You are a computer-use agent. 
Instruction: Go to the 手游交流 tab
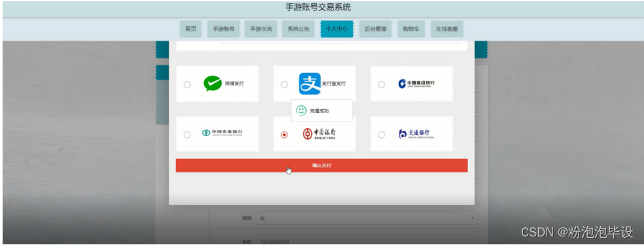[261, 29]
